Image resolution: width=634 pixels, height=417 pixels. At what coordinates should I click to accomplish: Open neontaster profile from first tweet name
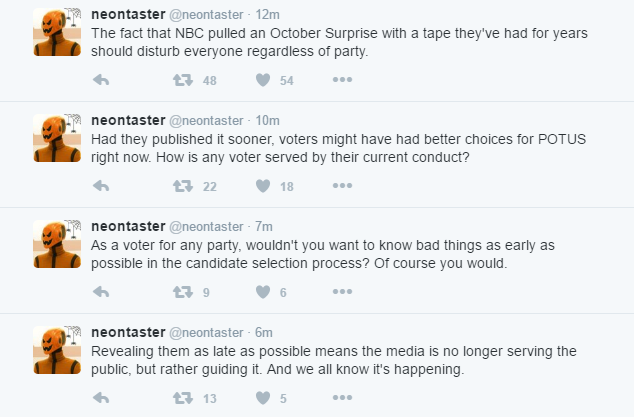[x=128, y=15]
